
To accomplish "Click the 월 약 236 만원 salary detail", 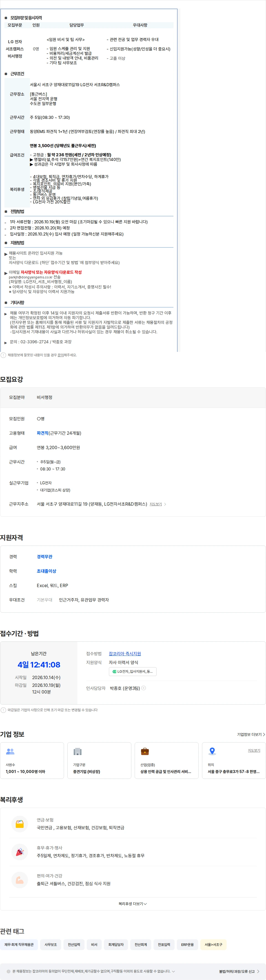I will (x=79, y=155).
